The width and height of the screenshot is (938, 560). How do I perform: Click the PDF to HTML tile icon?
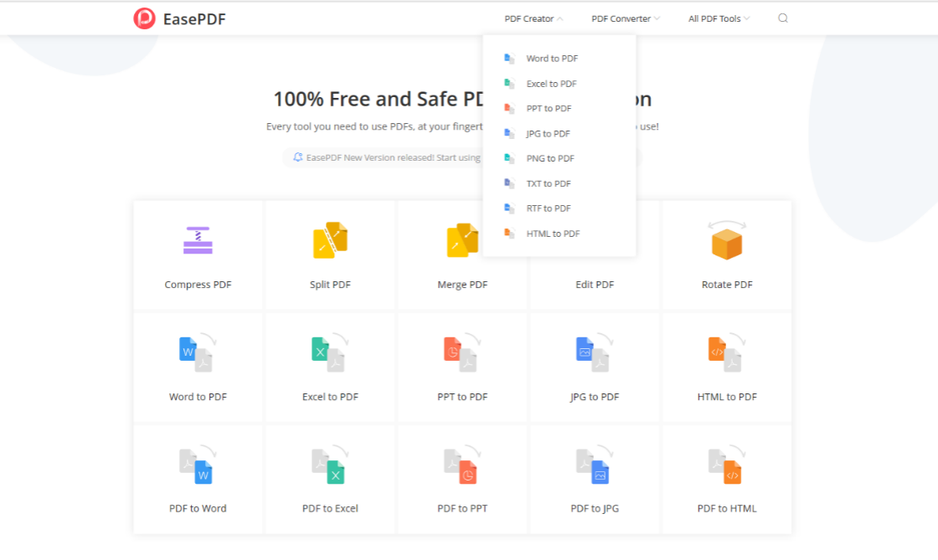(727, 465)
